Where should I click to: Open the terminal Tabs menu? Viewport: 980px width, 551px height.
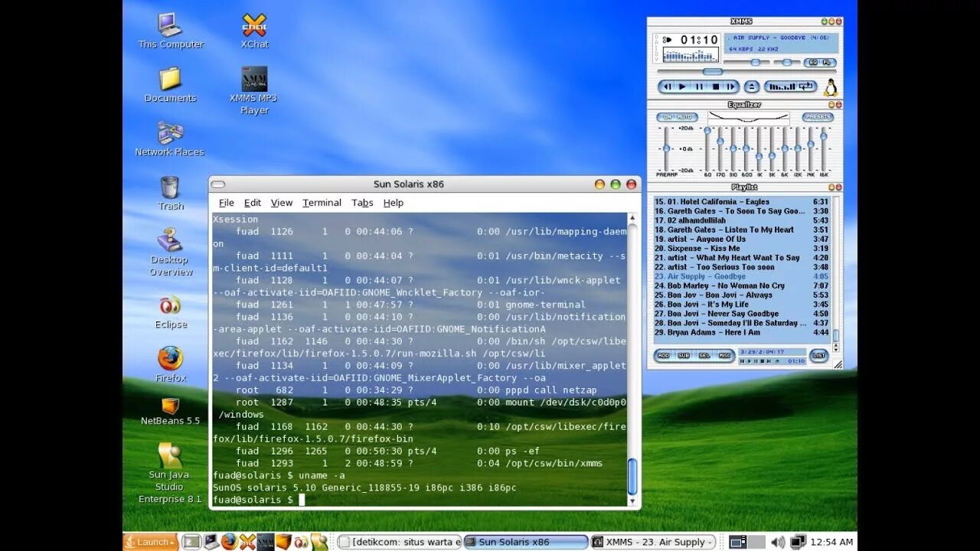[362, 203]
